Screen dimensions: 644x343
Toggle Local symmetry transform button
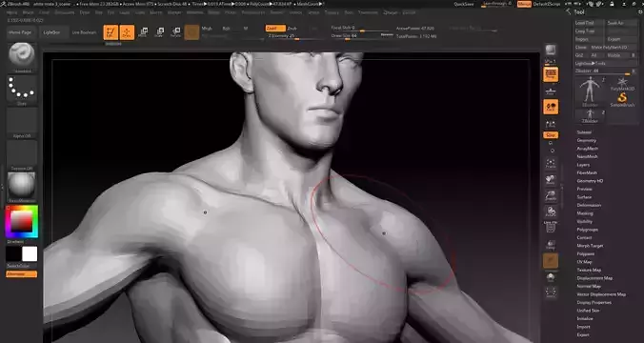coord(551,108)
